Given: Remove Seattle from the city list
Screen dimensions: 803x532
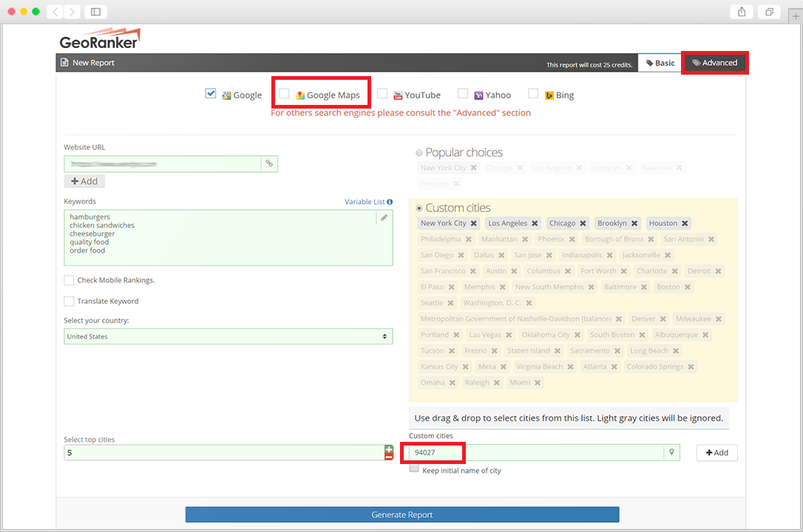Looking at the screenshot, I should pyautogui.click(x=450, y=304).
